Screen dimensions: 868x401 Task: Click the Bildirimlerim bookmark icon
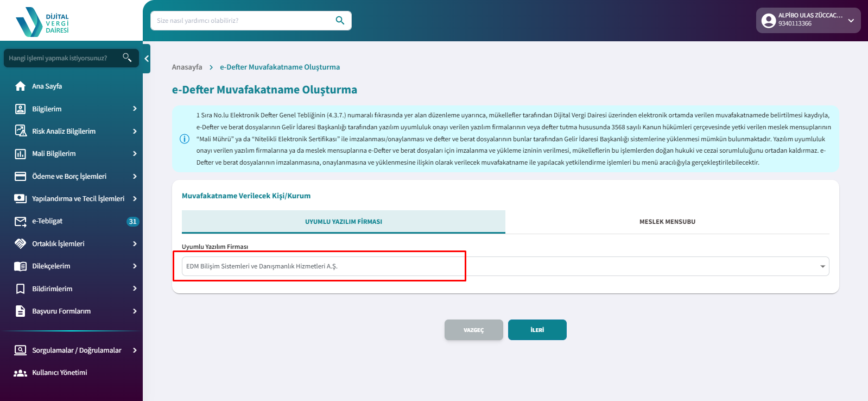click(x=21, y=289)
